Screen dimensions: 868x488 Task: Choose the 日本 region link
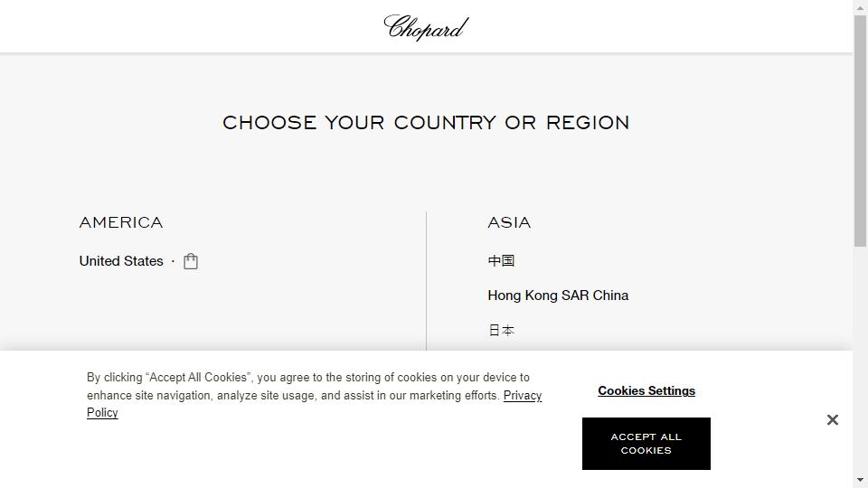pos(501,331)
